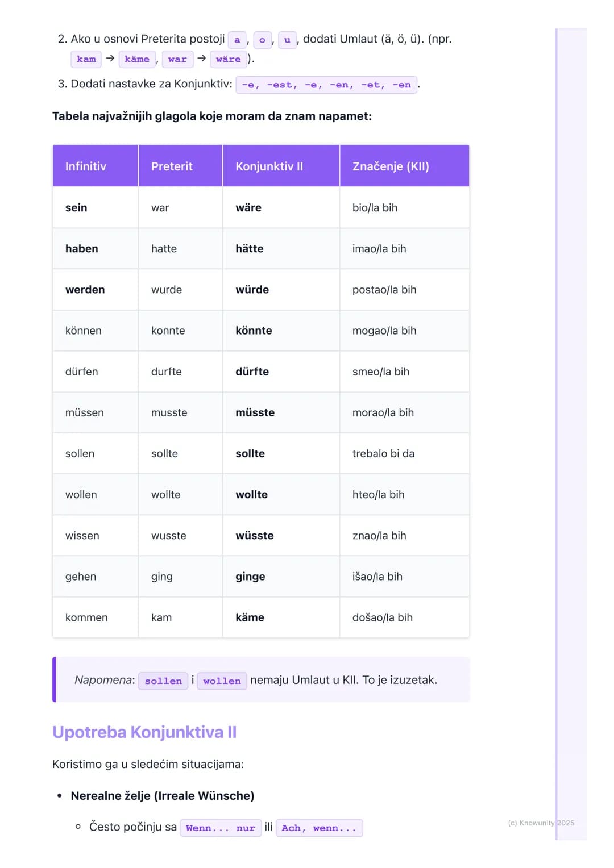Click the 'sollen' tag in the note
This screenshot has width=614, height=868.
click(x=163, y=681)
